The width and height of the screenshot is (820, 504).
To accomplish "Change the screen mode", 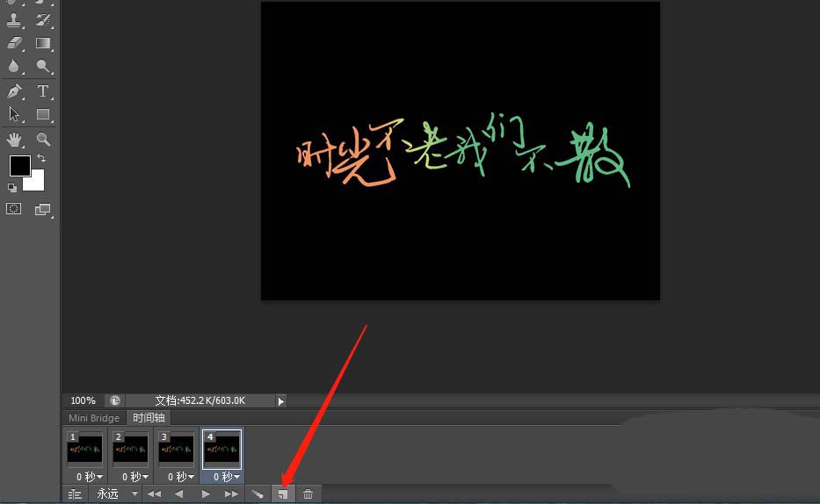I will (x=43, y=210).
